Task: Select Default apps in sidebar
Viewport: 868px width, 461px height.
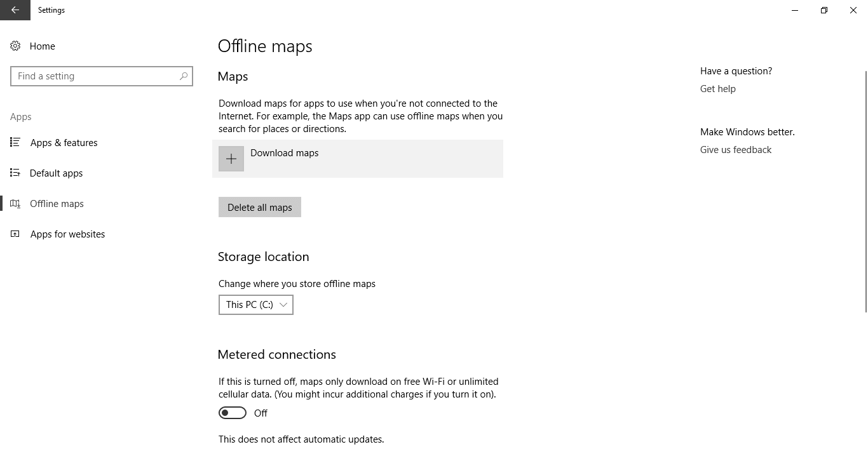Action: [x=56, y=173]
